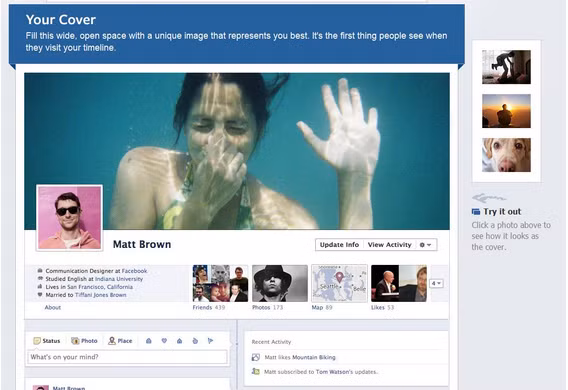Open the Indiana University link
This screenshot has height=390, width=568.
[x=119, y=279]
